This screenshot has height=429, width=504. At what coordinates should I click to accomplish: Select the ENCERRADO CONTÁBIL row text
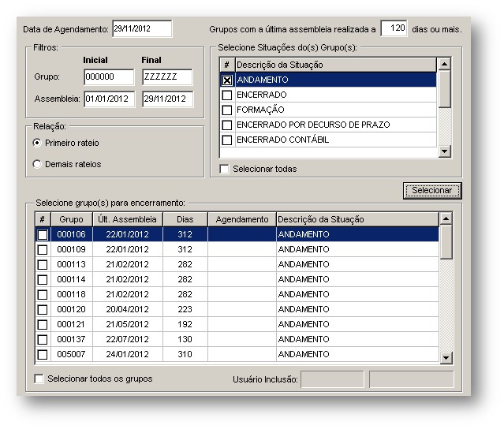pyautogui.click(x=283, y=140)
